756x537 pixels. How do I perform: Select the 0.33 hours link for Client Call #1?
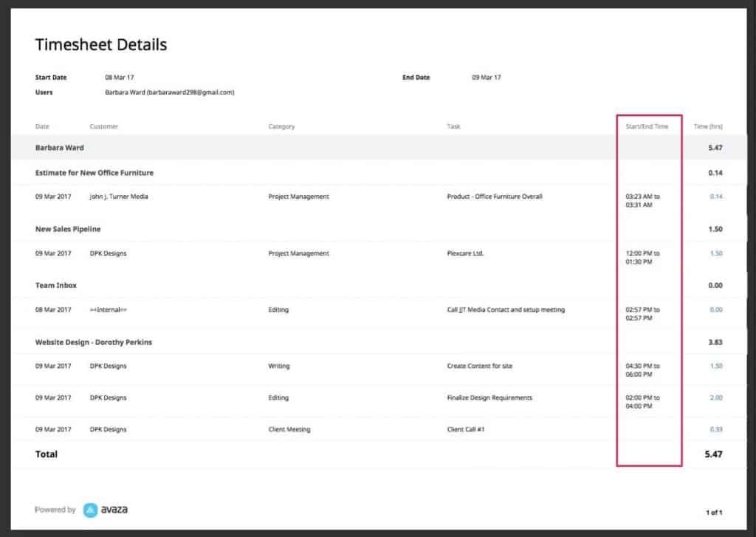click(715, 429)
